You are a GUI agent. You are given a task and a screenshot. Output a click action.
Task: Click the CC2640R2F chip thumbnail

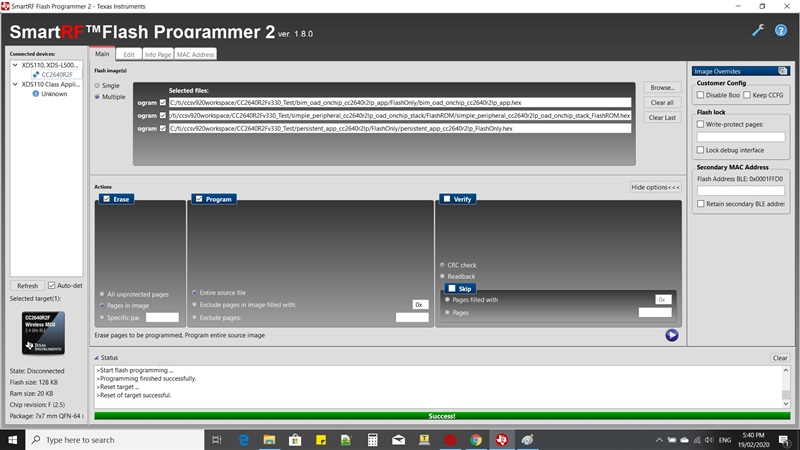coord(43,333)
